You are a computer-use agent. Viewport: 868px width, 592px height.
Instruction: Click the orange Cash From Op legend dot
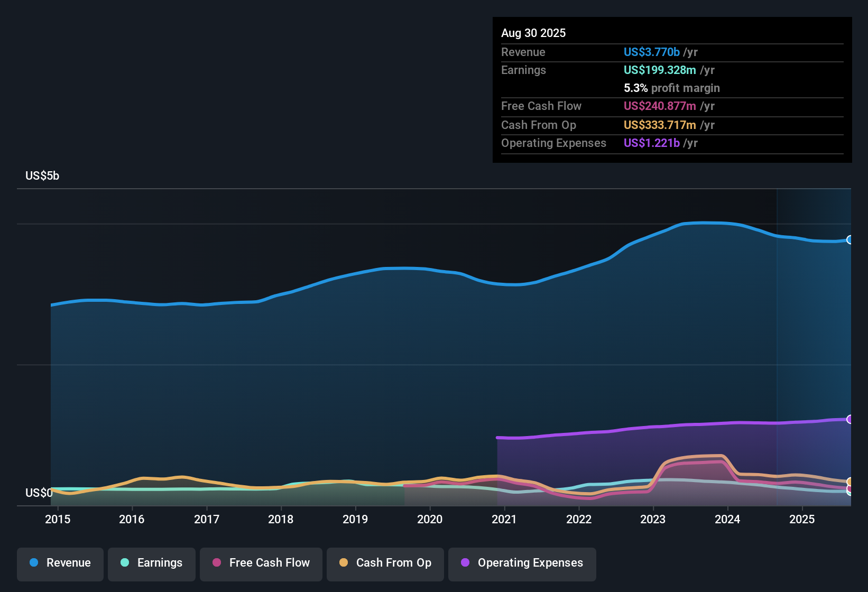[x=344, y=562]
